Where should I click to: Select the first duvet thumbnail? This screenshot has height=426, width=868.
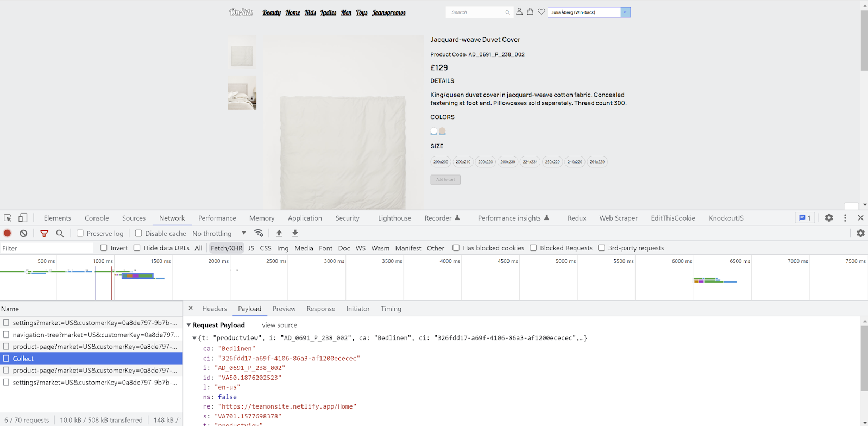pos(242,53)
